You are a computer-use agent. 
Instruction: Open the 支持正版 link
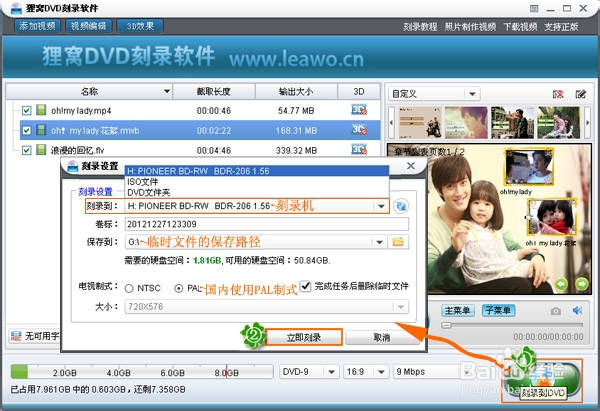[x=561, y=27]
